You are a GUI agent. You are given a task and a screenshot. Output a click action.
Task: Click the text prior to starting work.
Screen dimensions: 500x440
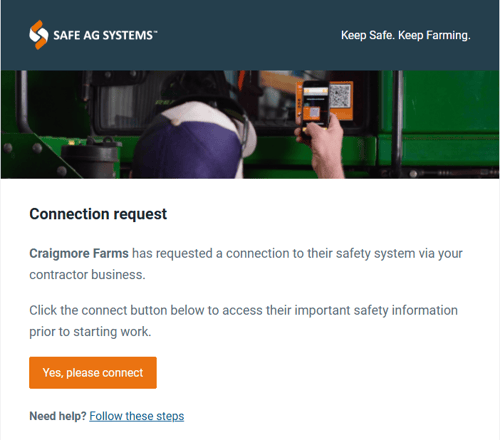(90, 332)
